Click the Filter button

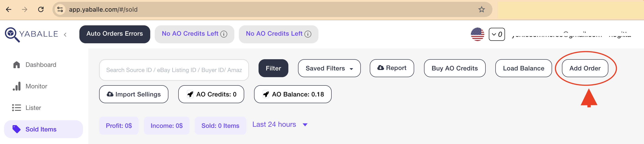click(x=273, y=68)
